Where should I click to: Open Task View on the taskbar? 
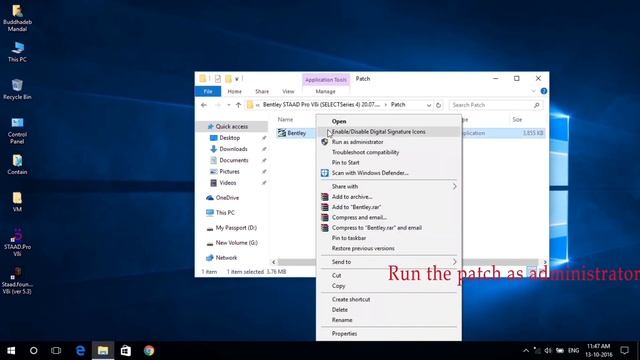[x=56, y=351]
